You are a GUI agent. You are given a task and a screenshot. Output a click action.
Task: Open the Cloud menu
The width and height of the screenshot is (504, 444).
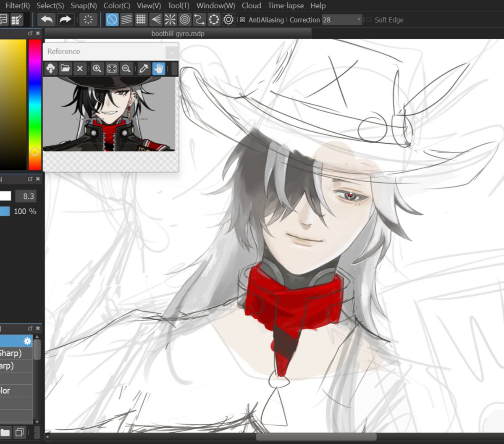tap(252, 6)
